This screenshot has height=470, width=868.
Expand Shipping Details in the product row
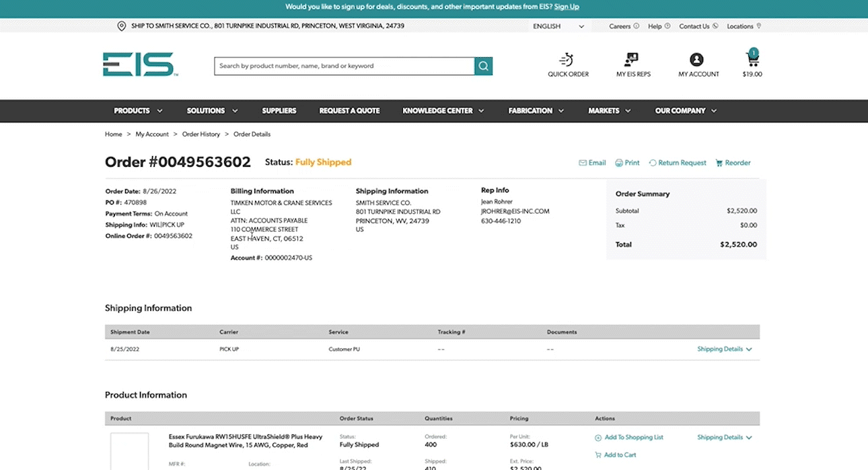coord(725,437)
